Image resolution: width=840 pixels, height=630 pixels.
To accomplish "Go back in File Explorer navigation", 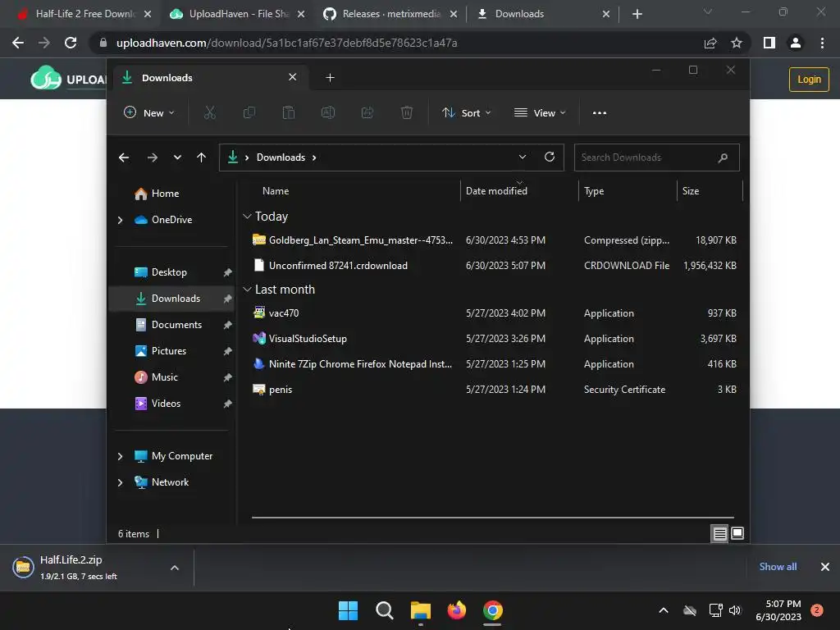I will (124, 157).
